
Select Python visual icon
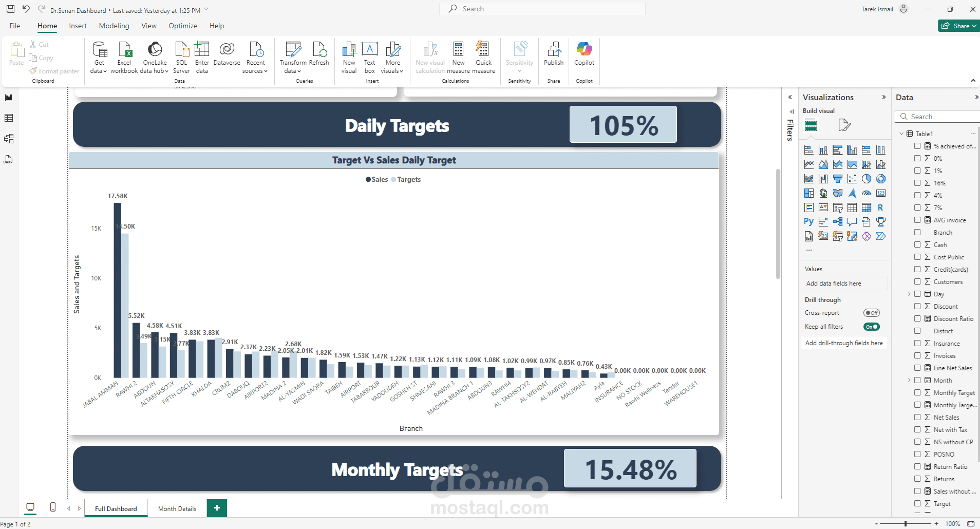(x=809, y=222)
